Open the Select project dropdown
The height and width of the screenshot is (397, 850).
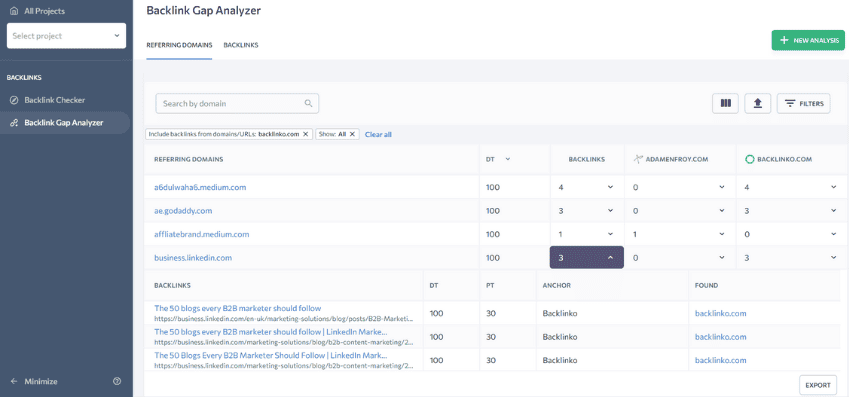[66, 36]
